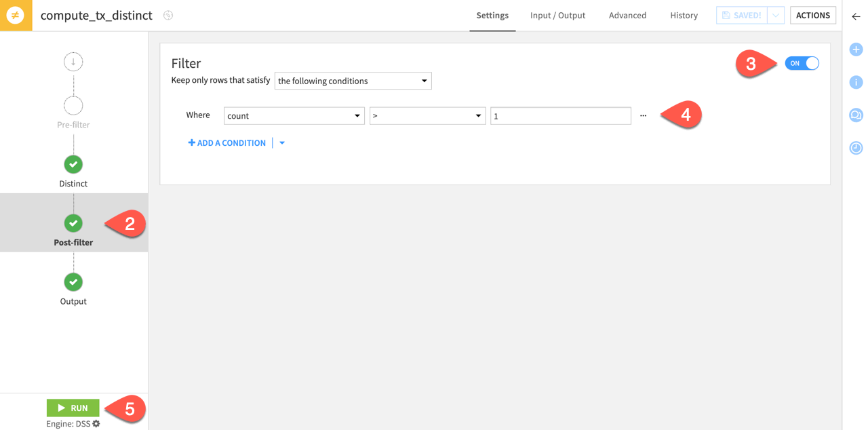Viewport: 868px width, 430px height.
Task: Expand the Add a condition arrow menu
Action: (x=282, y=143)
